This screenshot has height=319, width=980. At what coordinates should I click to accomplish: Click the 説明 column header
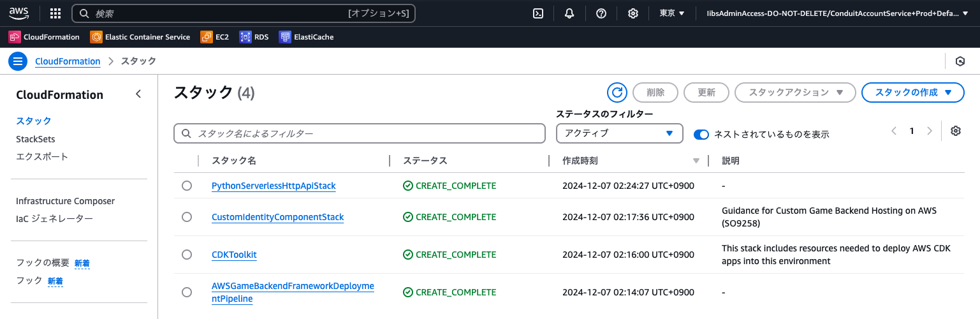pos(731,161)
